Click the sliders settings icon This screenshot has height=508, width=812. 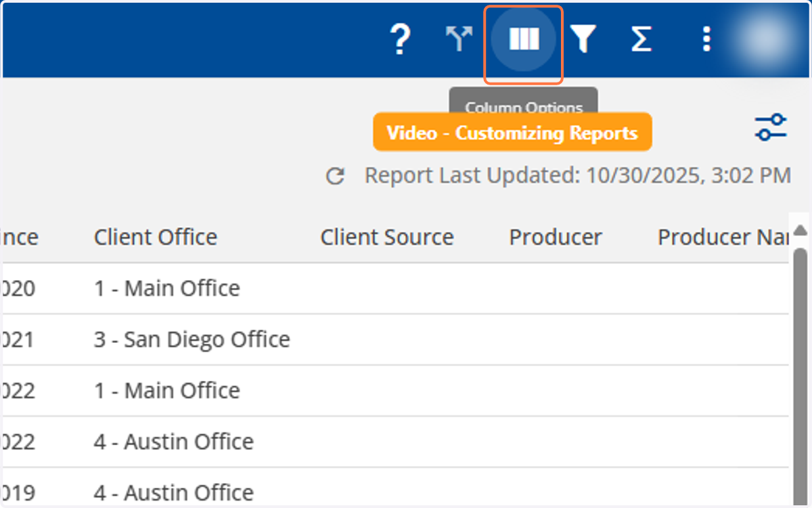tap(771, 127)
